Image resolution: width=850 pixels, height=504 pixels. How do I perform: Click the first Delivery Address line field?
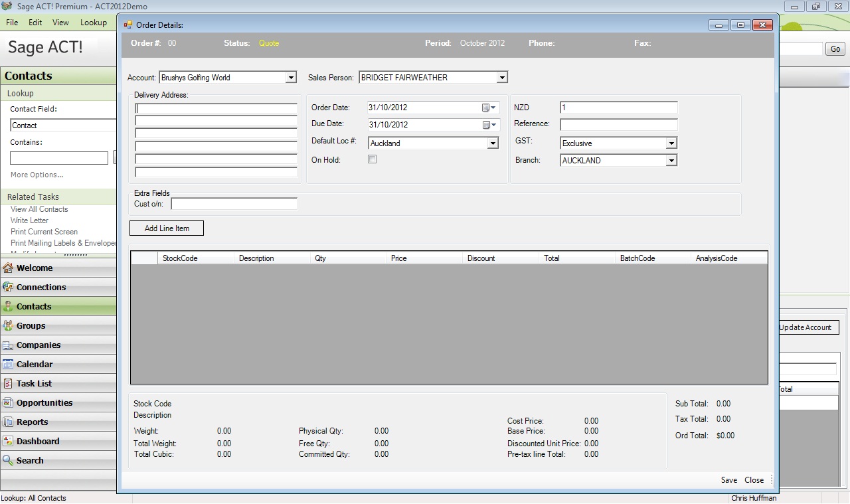(216, 109)
